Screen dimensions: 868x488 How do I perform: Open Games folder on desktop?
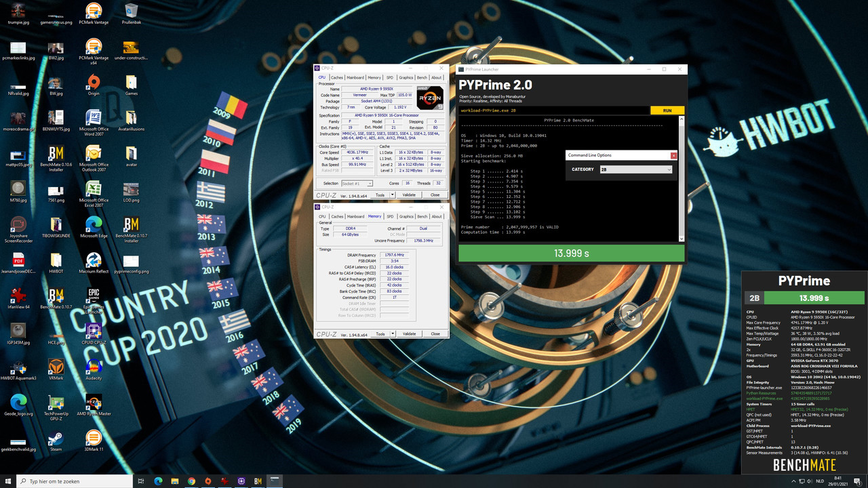(x=132, y=85)
